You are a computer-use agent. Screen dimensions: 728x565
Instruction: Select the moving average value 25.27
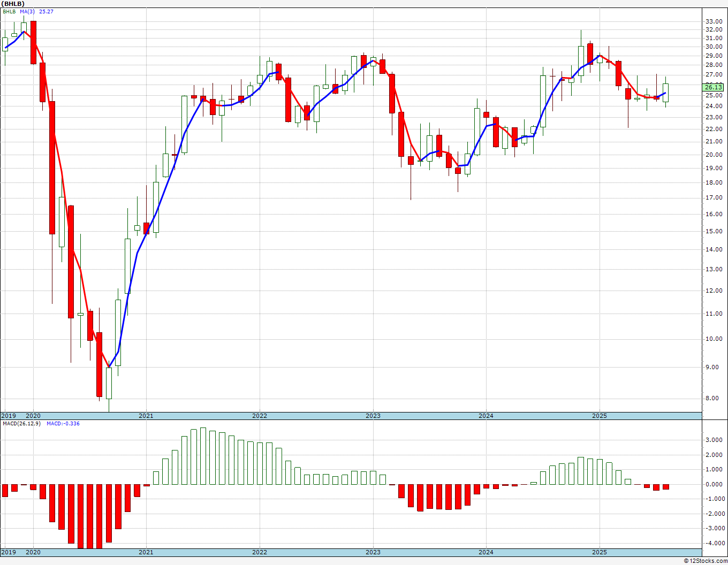46,11
